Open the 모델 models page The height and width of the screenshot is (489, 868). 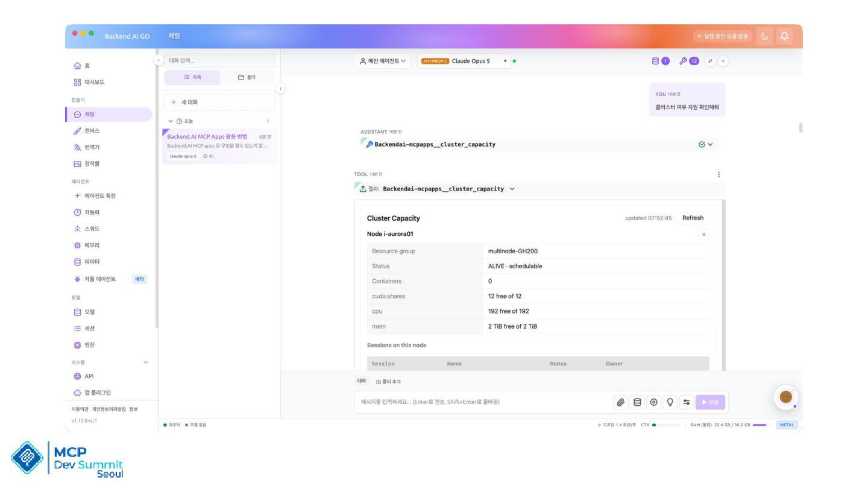pyautogui.click(x=108, y=312)
